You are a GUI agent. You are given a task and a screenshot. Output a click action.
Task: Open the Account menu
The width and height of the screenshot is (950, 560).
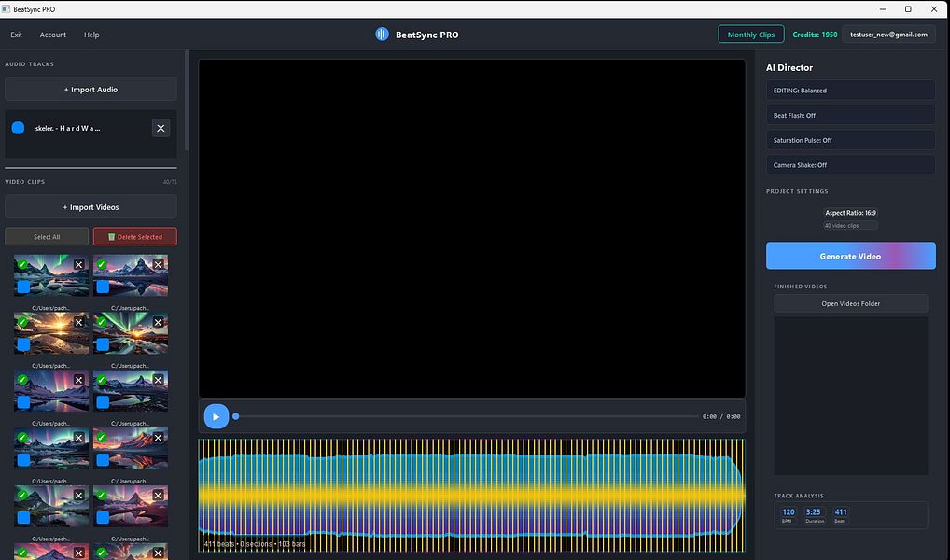52,35
